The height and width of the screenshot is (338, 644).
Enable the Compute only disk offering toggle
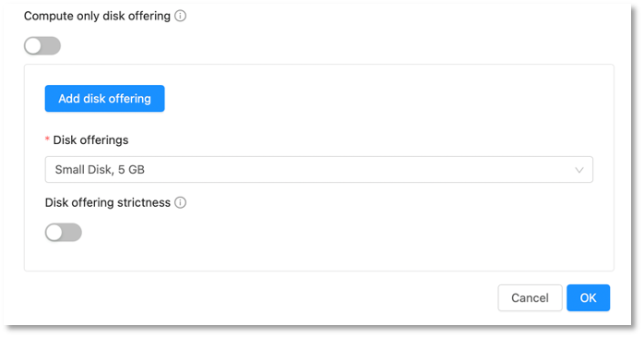pyautogui.click(x=42, y=45)
